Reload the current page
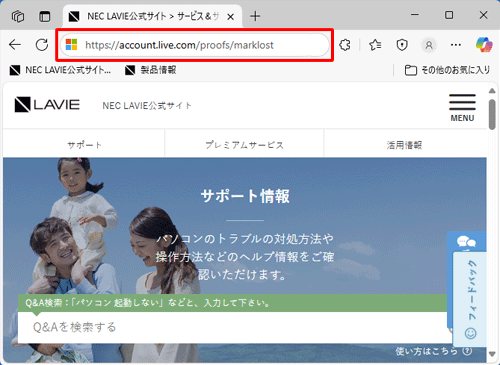The image size is (500, 365). click(42, 45)
